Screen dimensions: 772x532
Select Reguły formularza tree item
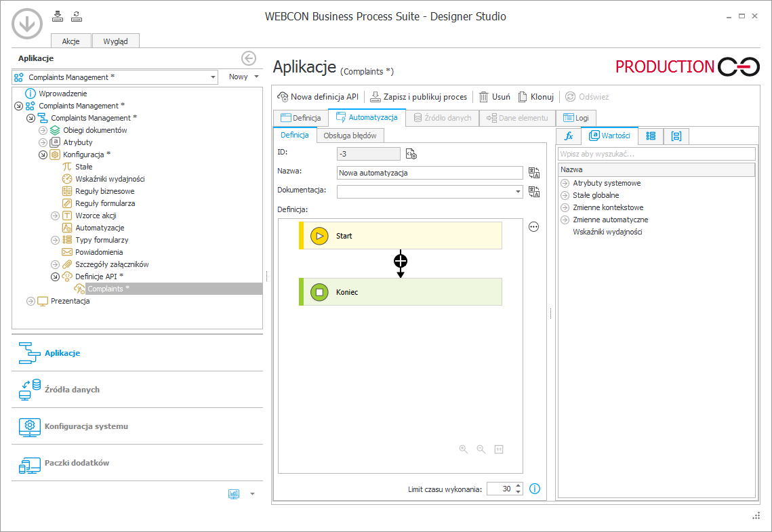tap(105, 203)
